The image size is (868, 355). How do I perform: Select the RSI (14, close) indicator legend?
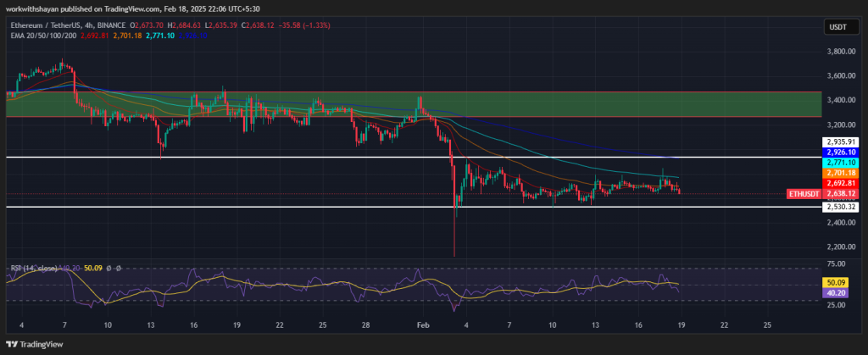click(x=35, y=269)
